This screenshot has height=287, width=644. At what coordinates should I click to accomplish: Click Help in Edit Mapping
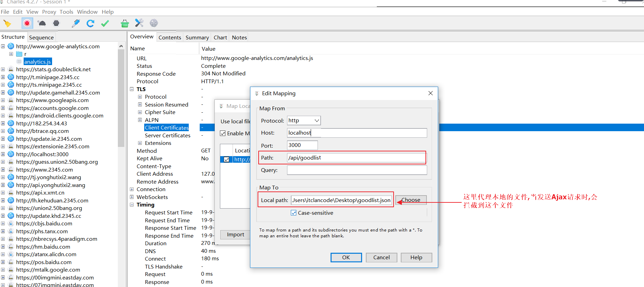click(416, 257)
